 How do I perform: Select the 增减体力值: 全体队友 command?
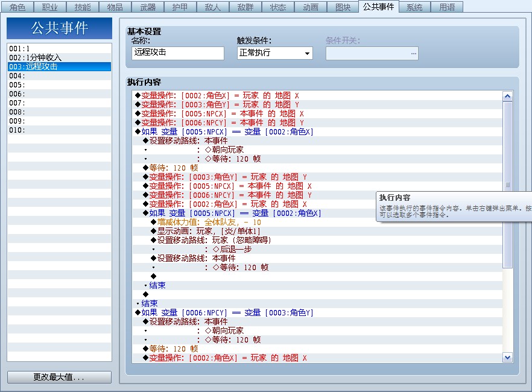pos(317,222)
